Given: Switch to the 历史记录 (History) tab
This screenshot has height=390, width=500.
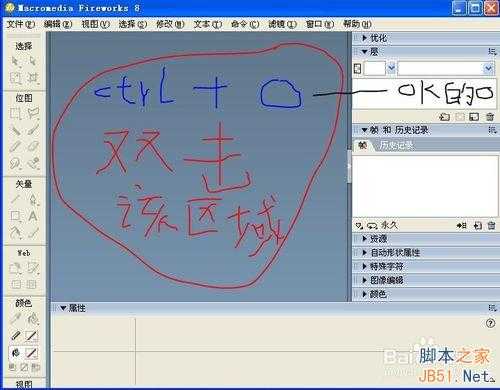Looking at the screenshot, I should [397, 145].
